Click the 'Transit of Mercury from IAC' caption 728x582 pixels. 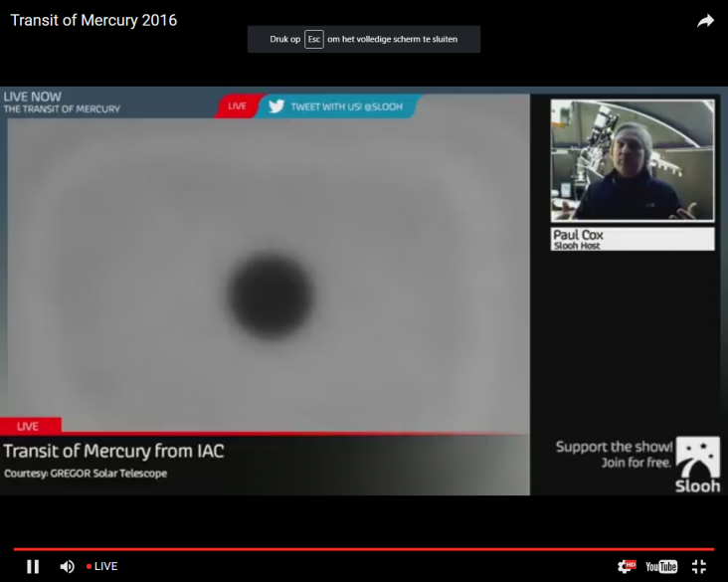coord(113,451)
